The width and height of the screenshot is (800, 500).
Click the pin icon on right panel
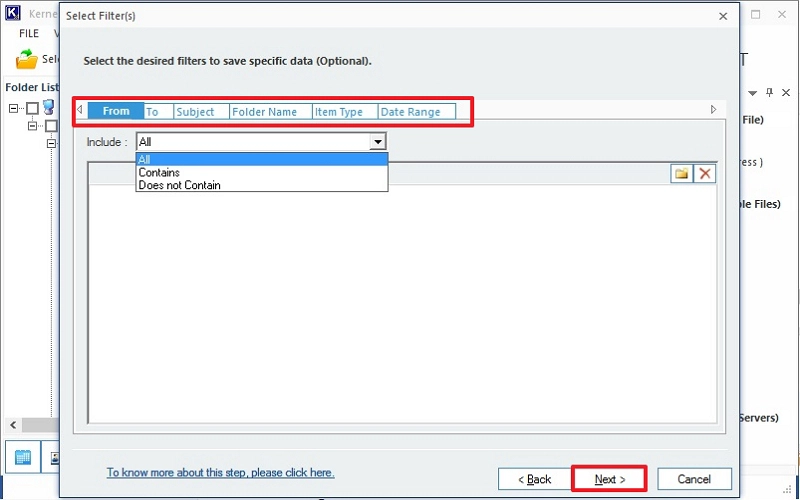coord(770,93)
